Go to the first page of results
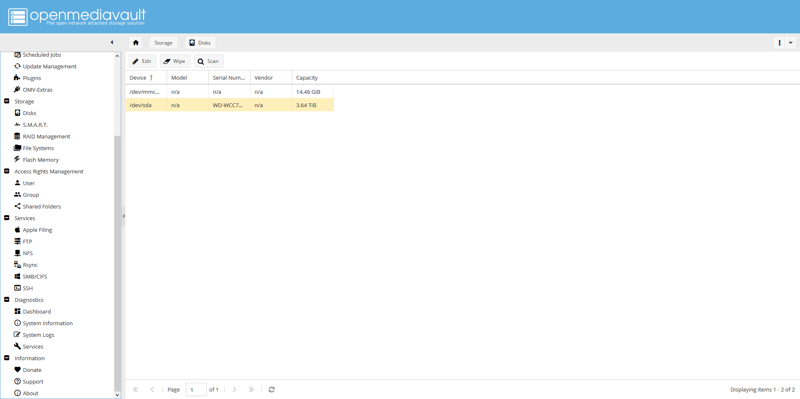 tap(135, 389)
